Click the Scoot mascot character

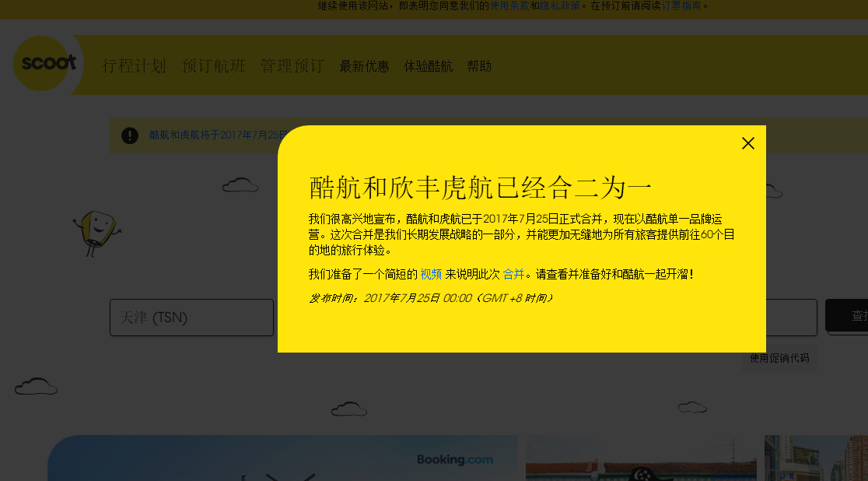pyautogui.click(x=97, y=233)
